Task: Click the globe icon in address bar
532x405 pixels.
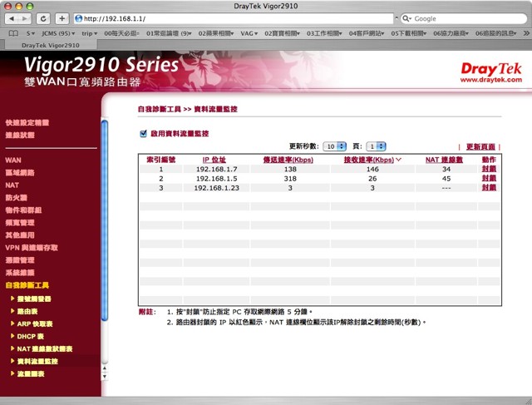Action: pyautogui.click(x=78, y=18)
